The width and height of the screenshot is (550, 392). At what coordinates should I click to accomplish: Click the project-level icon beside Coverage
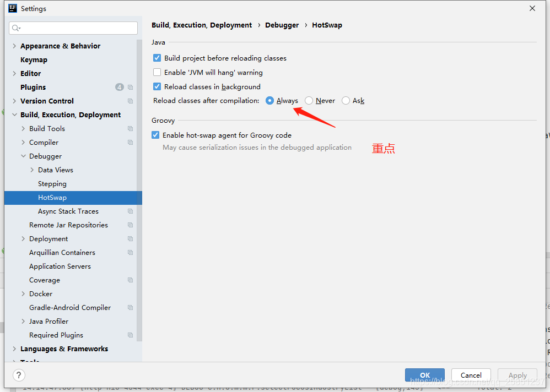[130, 280]
